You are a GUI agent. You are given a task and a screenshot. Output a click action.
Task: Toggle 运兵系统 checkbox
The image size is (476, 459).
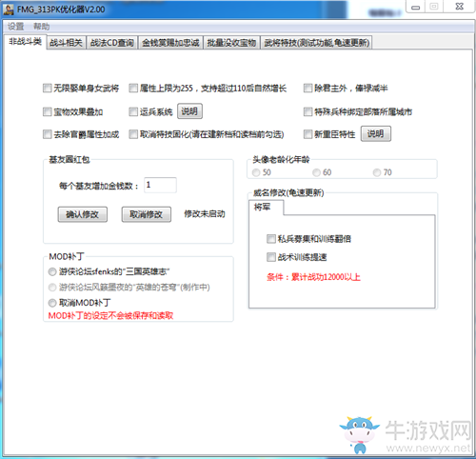pos(133,111)
